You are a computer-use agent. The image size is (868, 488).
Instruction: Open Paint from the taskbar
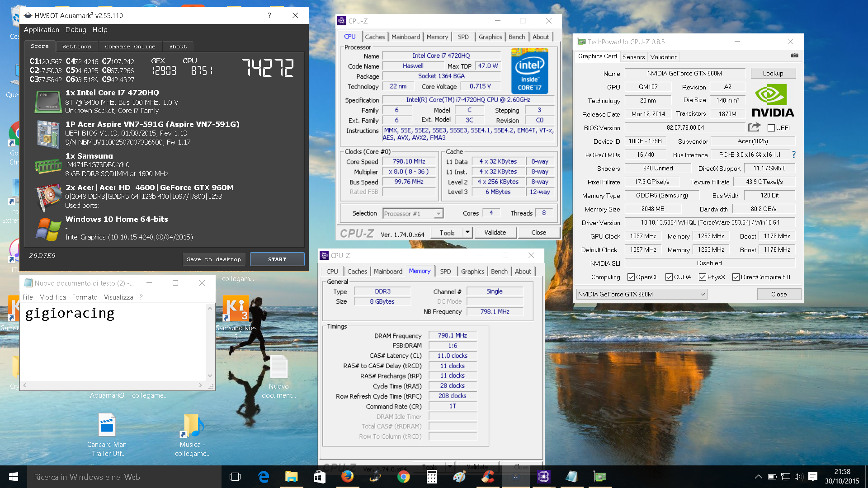click(x=460, y=477)
